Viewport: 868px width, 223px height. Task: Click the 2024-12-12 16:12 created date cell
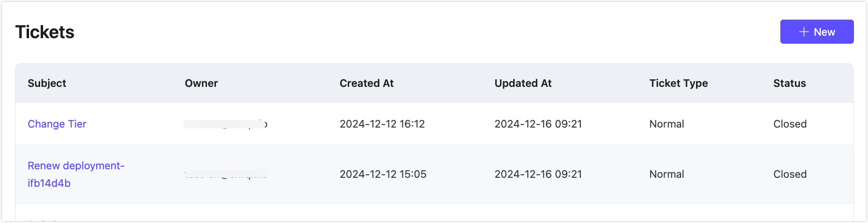[382, 124]
